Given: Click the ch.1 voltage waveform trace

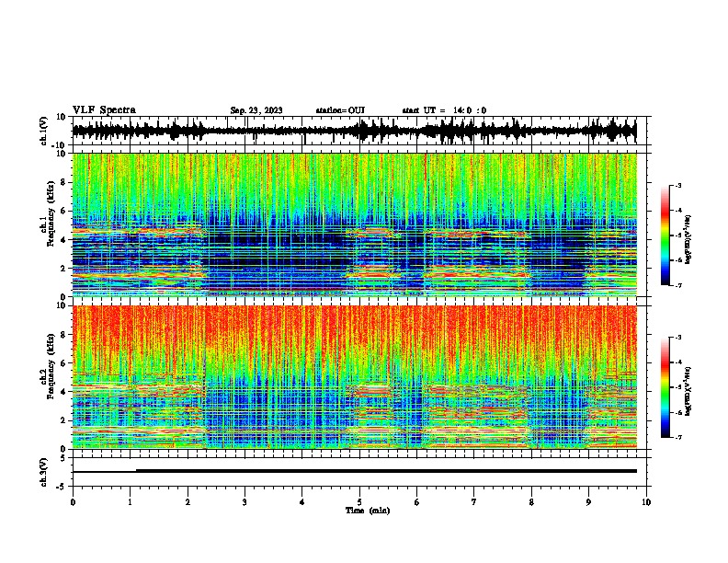Looking at the screenshot, I should [x=354, y=131].
